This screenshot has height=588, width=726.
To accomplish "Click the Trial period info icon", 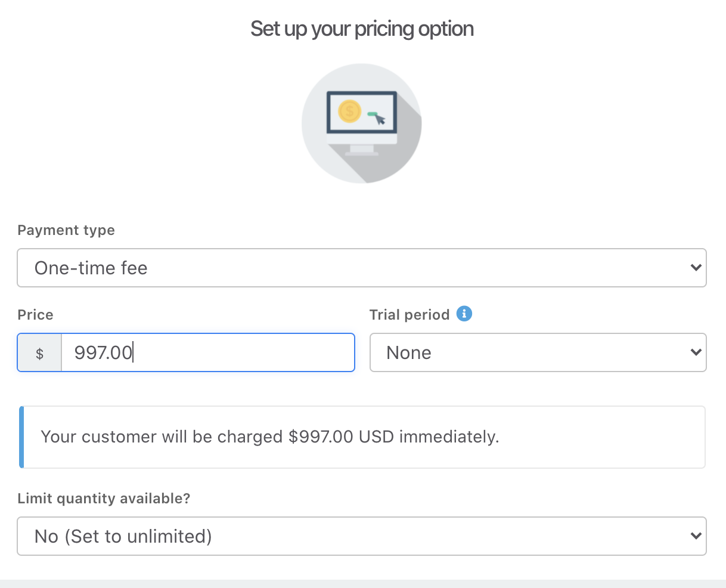I will click(x=464, y=314).
